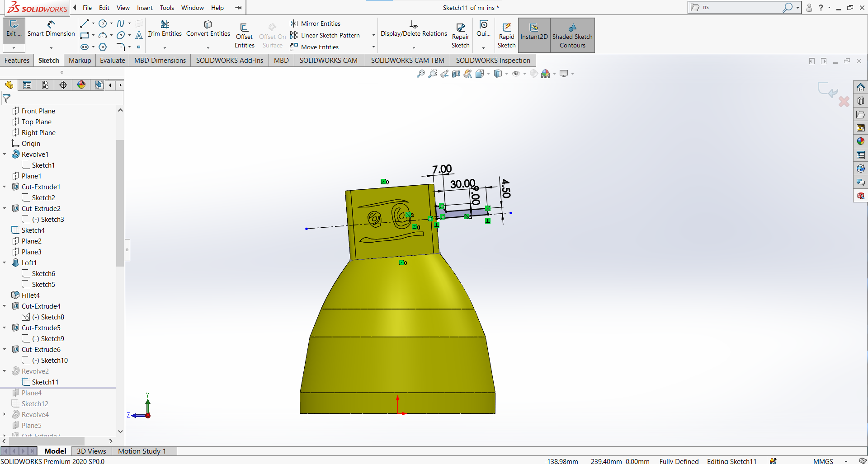
Task: Open Smart Dimension dropdown arrow
Action: coord(51,47)
